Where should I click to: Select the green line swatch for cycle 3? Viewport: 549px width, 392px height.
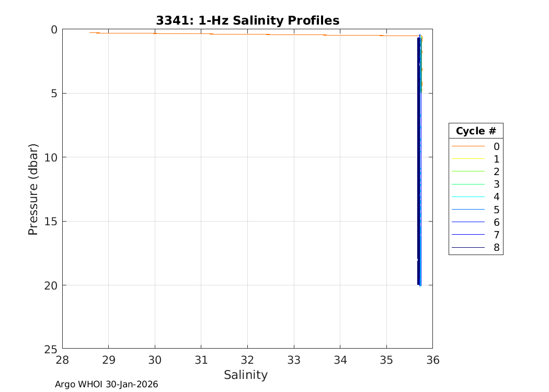pos(468,185)
